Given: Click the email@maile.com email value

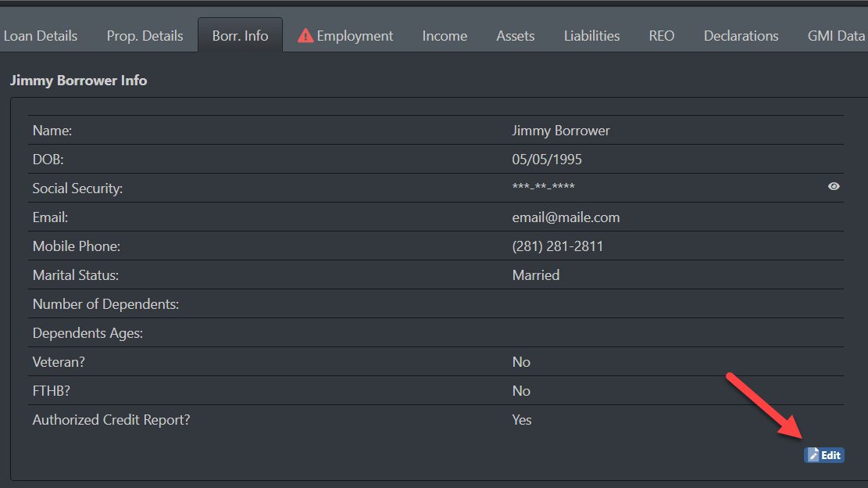Looking at the screenshot, I should click(566, 217).
